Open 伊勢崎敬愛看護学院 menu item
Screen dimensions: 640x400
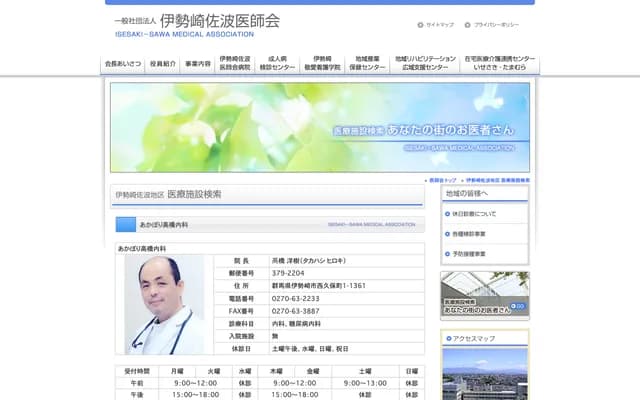click(x=322, y=63)
